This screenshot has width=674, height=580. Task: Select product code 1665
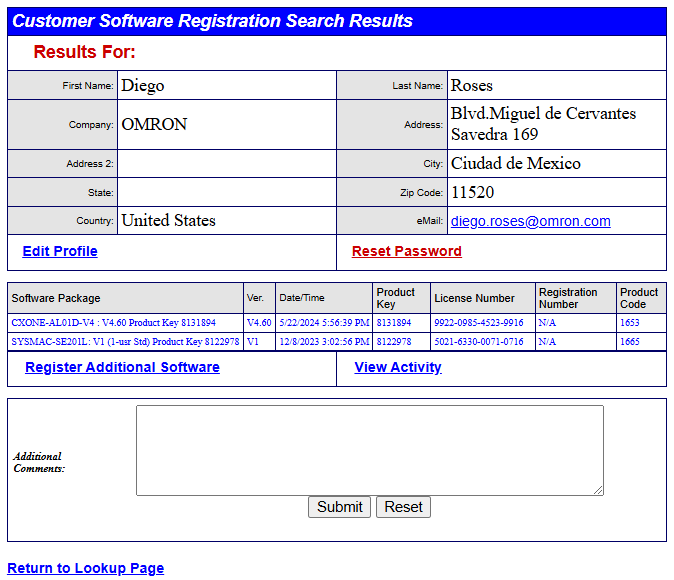[x=629, y=342]
